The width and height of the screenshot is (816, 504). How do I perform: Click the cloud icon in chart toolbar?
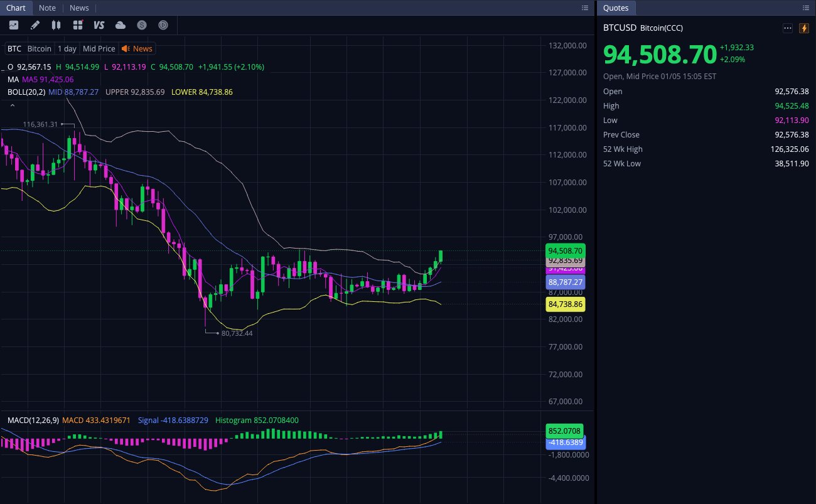[x=121, y=25]
